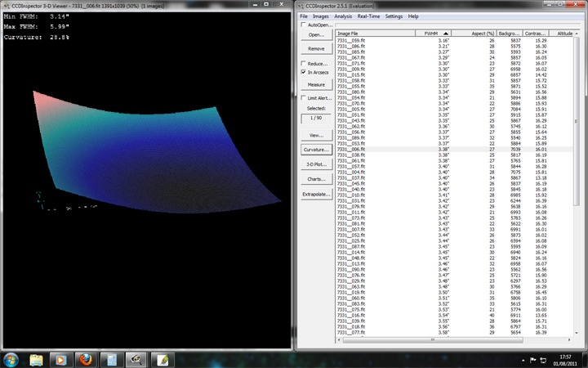Screen dimensions: 588x368
Task: Click the vertical scrollbar thumb in file list
Action: 577,121
